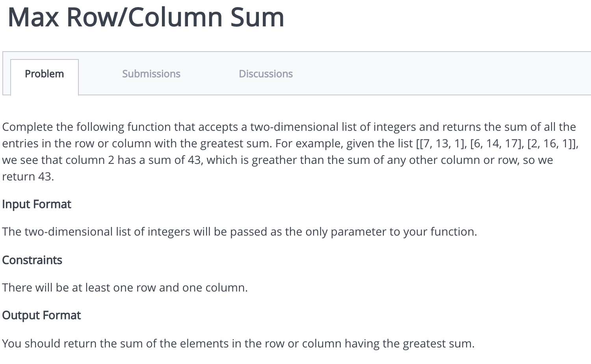Viewport: 591px width, 364px height.
Task: Select the Input Format heading
Action: click(37, 204)
